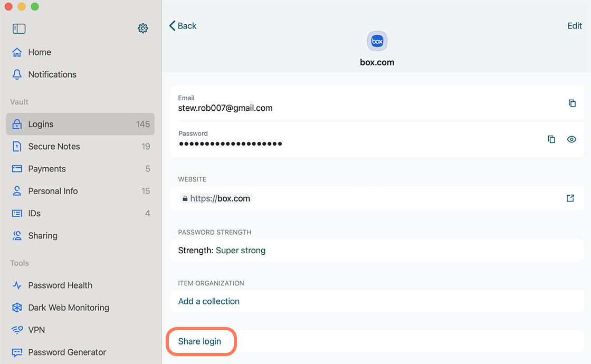Toggle the sidebar panel icon
Viewport: 591px width, 364px height.
pyautogui.click(x=19, y=28)
